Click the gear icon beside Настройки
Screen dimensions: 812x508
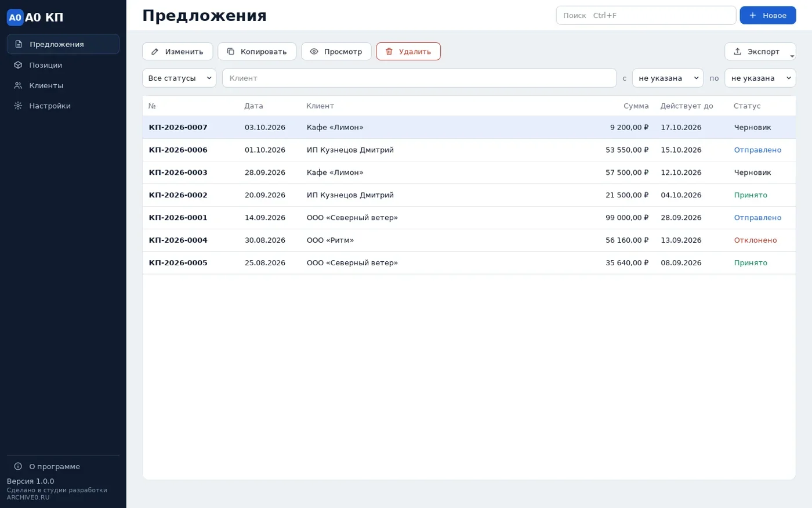click(x=18, y=106)
